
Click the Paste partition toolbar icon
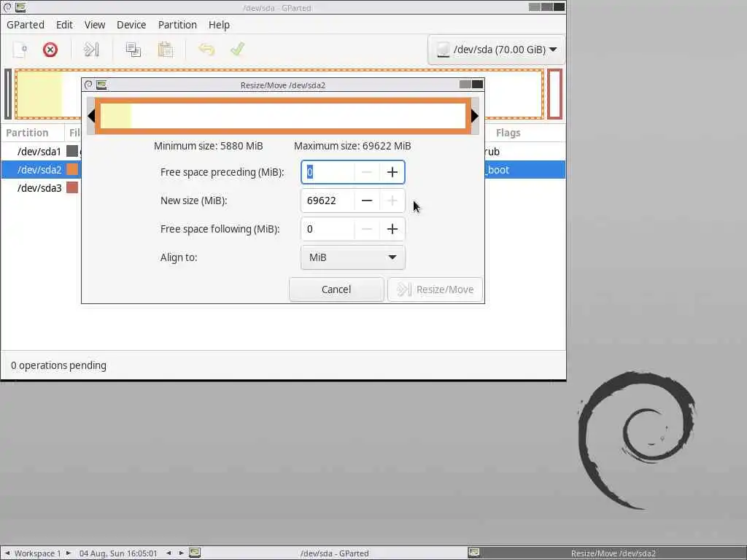click(x=166, y=50)
